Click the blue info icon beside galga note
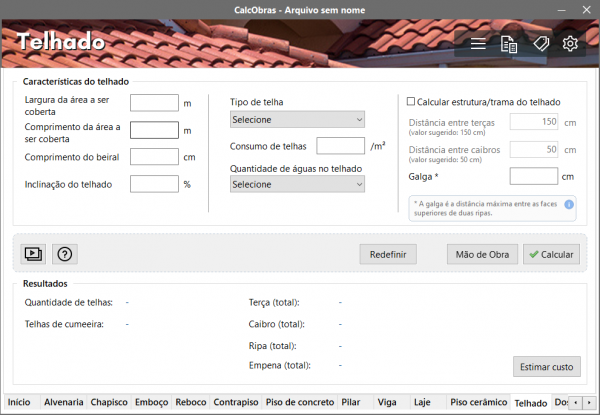Image resolution: width=600 pixels, height=415 pixels. pyautogui.click(x=569, y=205)
